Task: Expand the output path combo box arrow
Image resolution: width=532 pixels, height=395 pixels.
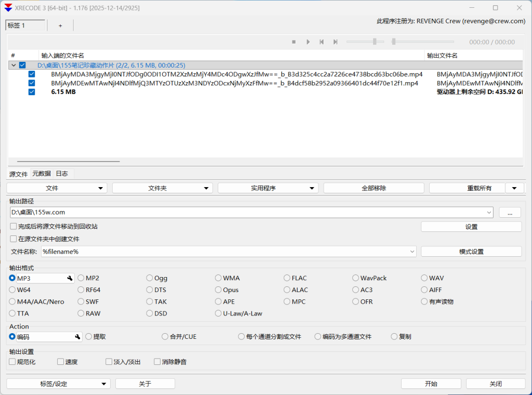Action: point(489,212)
